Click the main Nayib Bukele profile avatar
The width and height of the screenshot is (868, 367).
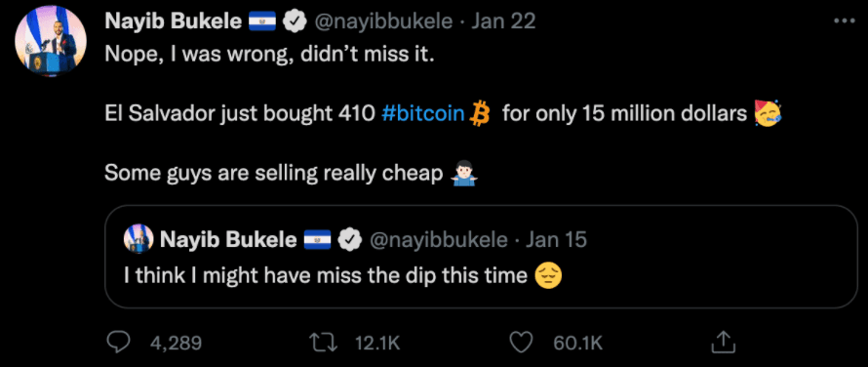51,43
